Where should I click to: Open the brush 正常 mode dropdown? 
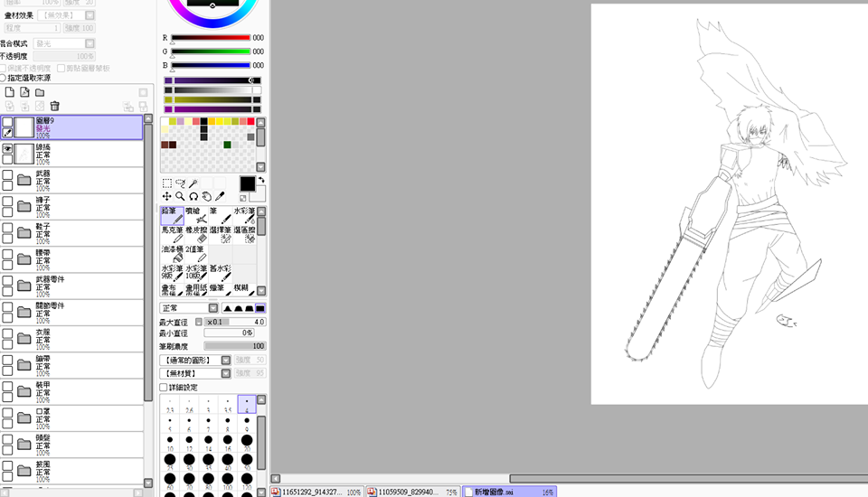(213, 308)
